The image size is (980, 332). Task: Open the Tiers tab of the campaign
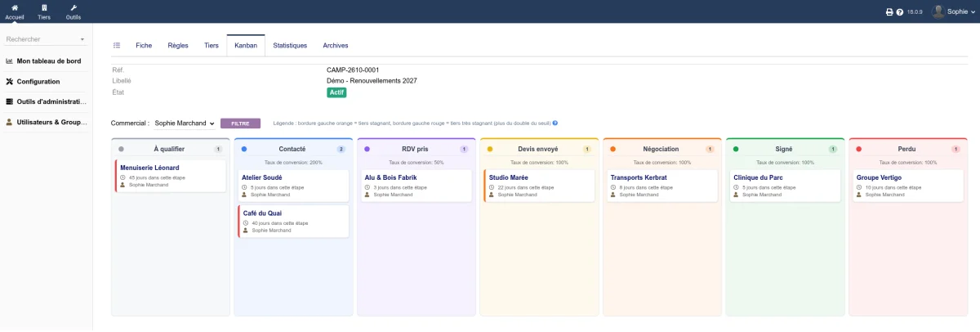coord(212,46)
